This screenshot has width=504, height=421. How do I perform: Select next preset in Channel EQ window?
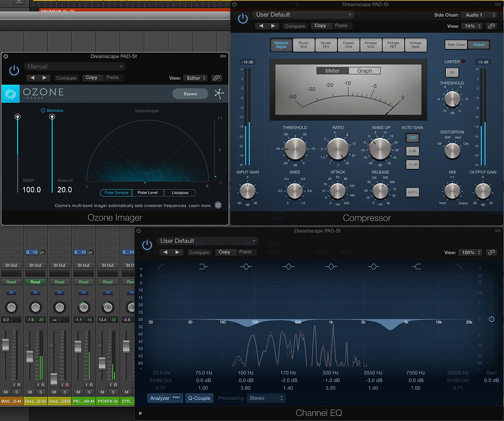pos(177,252)
